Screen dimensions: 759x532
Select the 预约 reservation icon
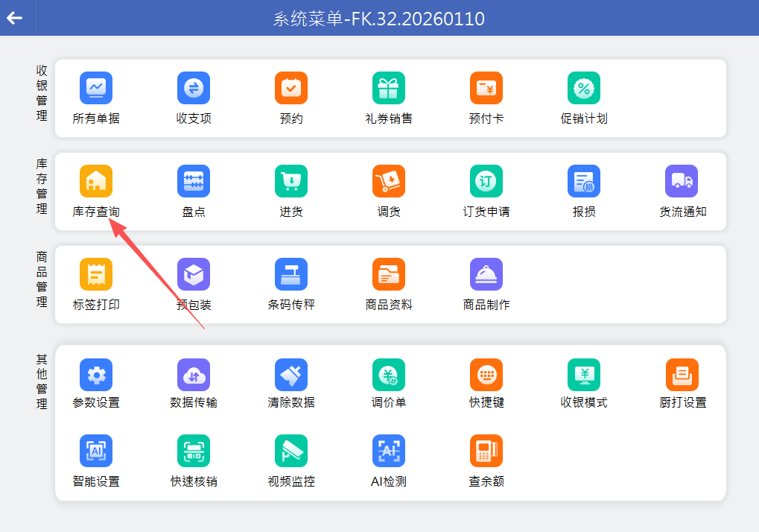click(x=291, y=89)
